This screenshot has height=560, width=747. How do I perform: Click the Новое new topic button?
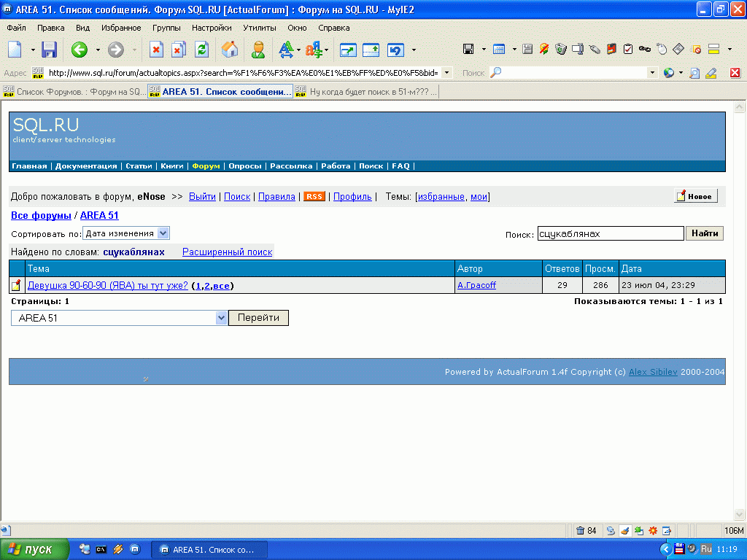695,196
